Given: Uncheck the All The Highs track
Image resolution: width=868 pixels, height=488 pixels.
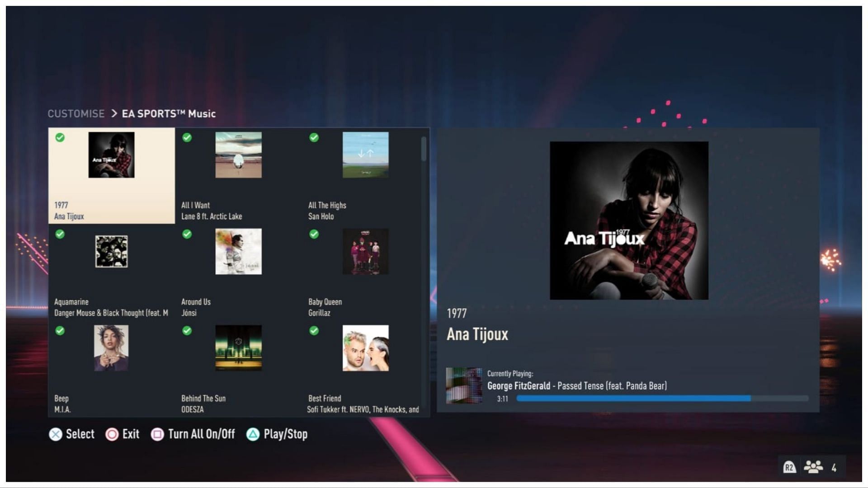Looking at the screenshot, I should (314, 137).
